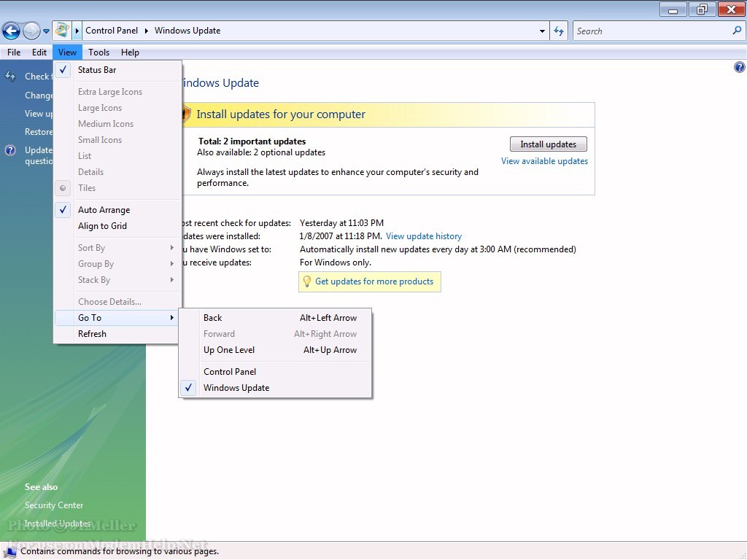Choose Back in Go To submenu

click(x=275, y=318)
